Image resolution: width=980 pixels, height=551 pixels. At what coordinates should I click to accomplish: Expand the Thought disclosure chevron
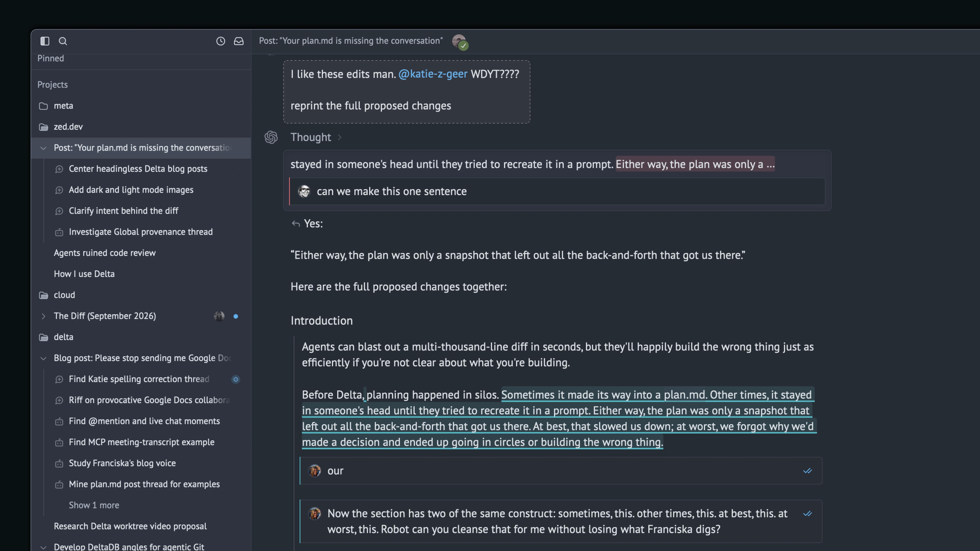point(340,138)
